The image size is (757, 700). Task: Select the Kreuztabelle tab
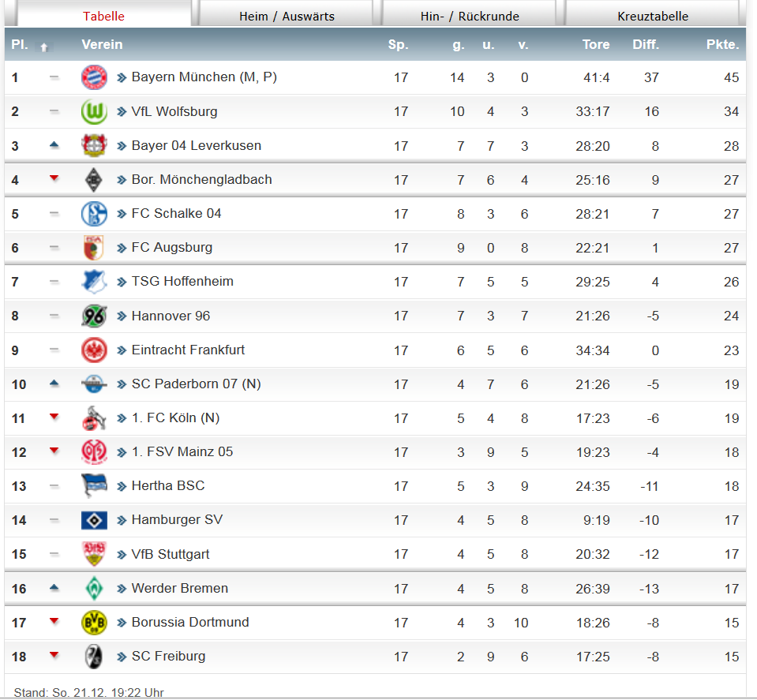[652, 16]
